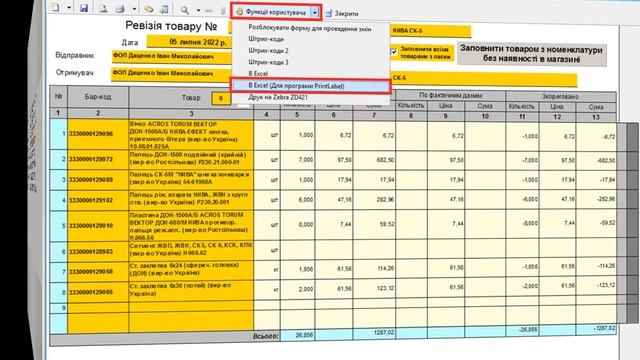This screenshot has width=640, height=360.
Task: Click the total sum 1287,02 in Всього row
Action: [x=374, y=333]
